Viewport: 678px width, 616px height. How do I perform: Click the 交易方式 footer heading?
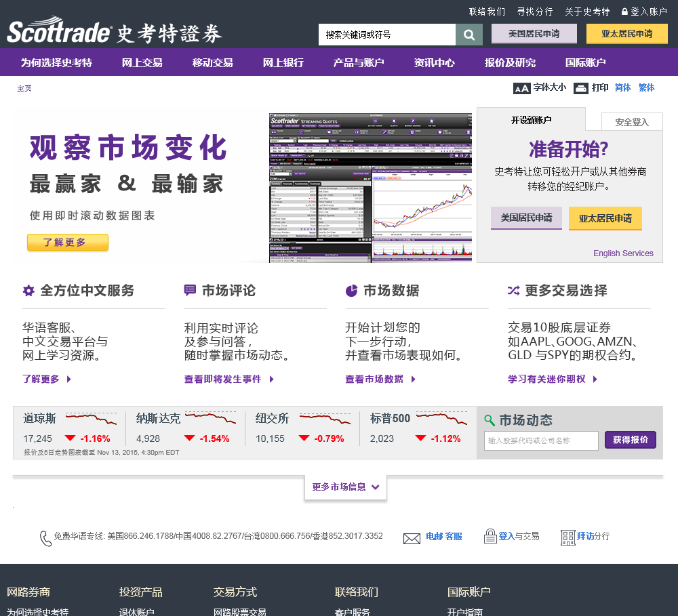click(x=235, y=592)
